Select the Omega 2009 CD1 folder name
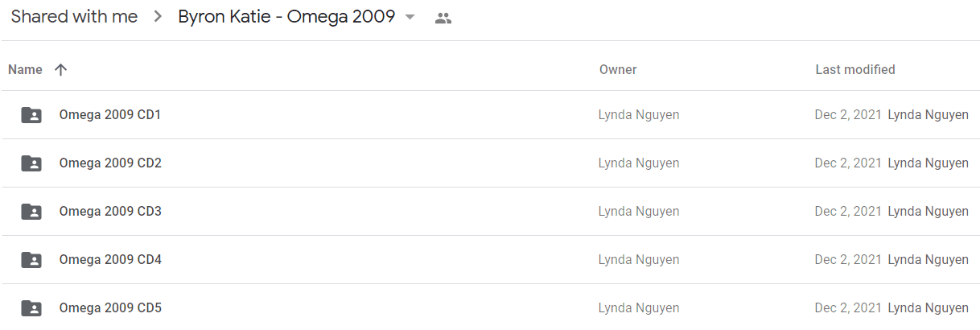The image size is (980, 330). 110,115
